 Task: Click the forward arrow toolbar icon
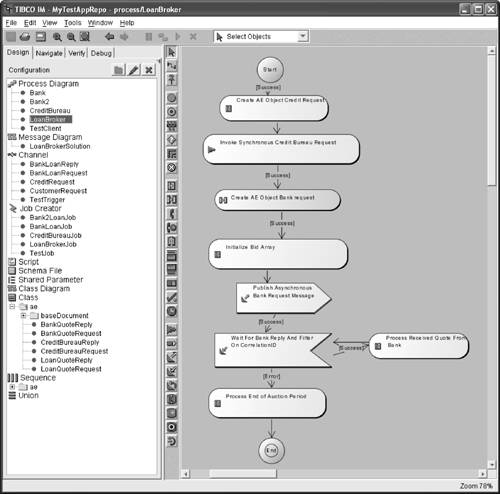[x=124, y=36]
